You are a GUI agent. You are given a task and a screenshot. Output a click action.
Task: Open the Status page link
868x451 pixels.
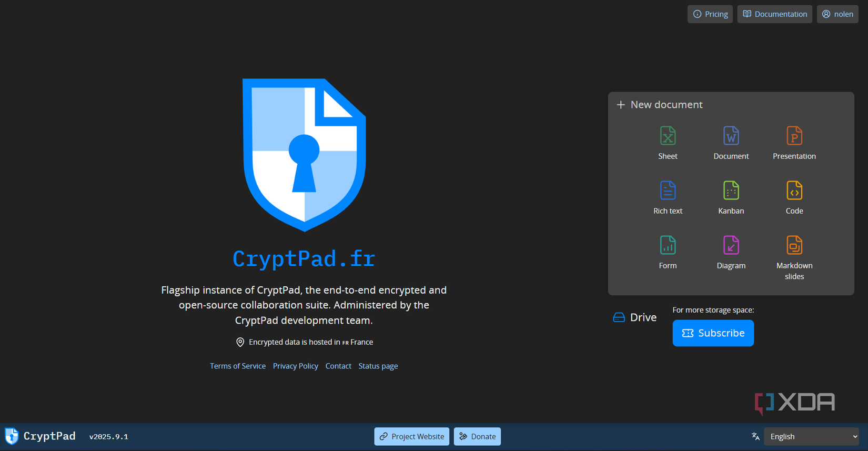pyautogui.click(x=378, y=366)
